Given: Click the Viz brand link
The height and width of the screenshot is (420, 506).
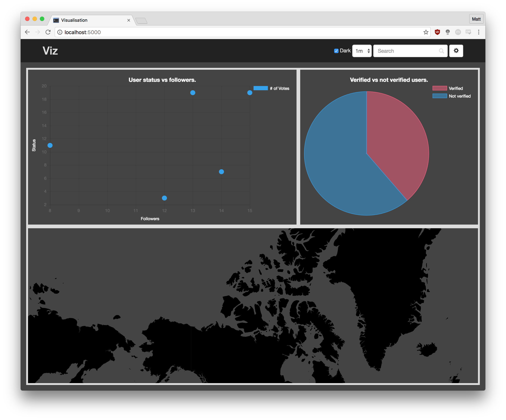Looking at the screenshot, I should (x=50, y=51).
